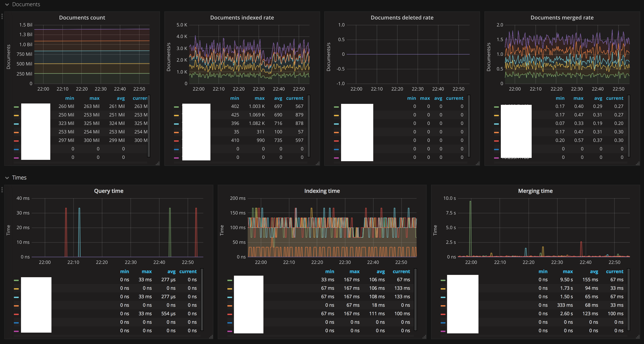Sort Query time legend by min column
This screenshot has height=344, width=644.
click(124, 271)
